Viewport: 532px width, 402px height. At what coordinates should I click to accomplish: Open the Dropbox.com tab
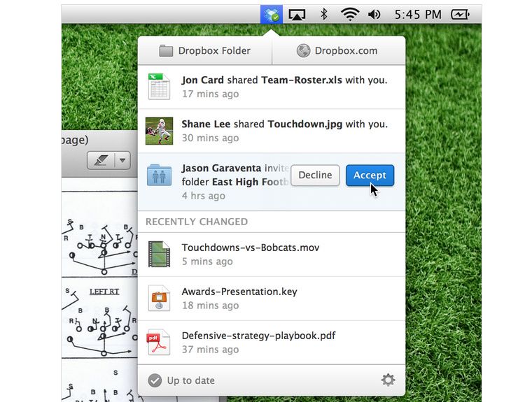tap(339, 51)
